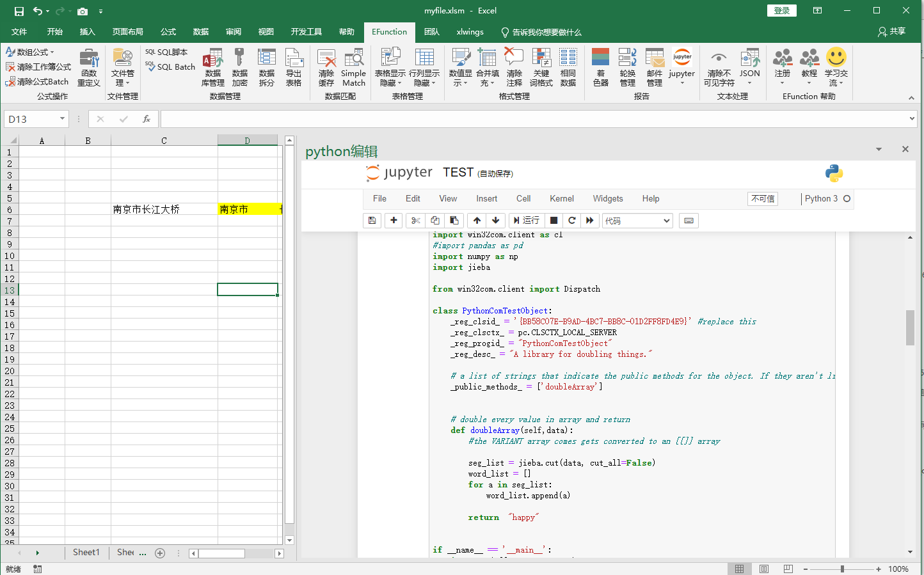The image size is (924, 575).
Task: Insert a new cell below with the plus icon
Action: coord(394,221)
